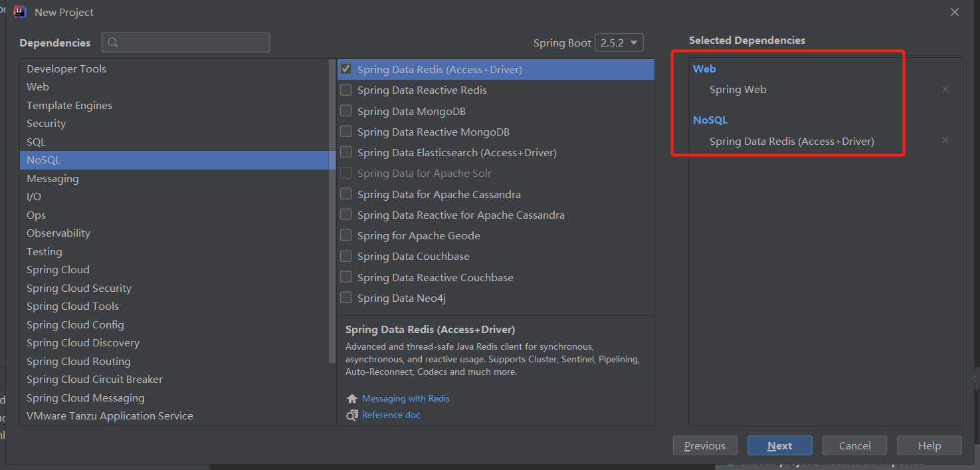Click the Next button

click(780, 445)
